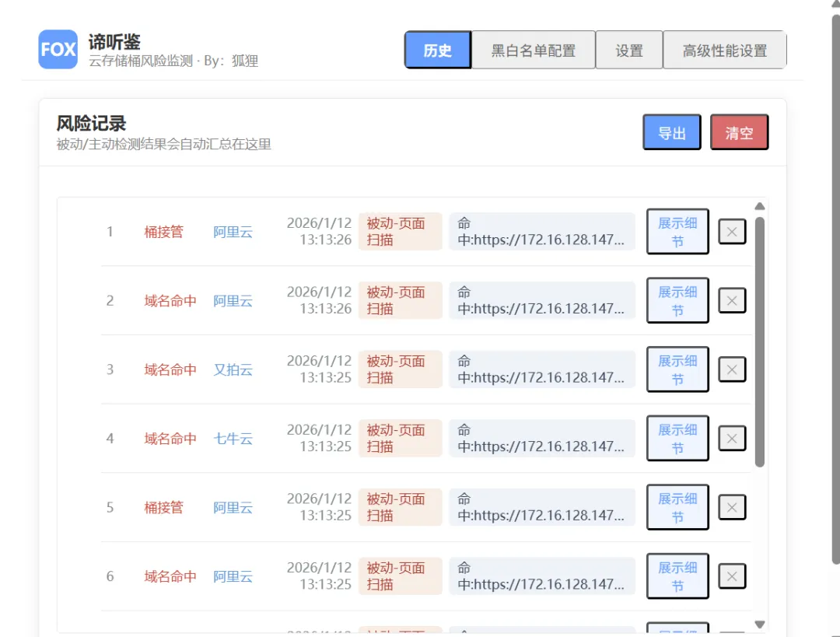
Task: Click 被动-页面扫描 tag in record 6
Action: (x=401, y=576)
